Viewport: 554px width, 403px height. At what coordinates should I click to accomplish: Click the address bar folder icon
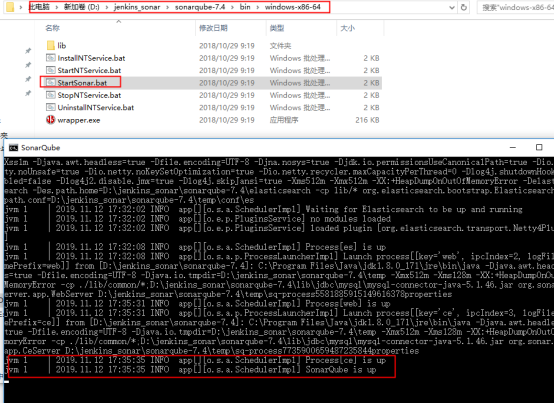pyautogui.click(x=10, y=7)
